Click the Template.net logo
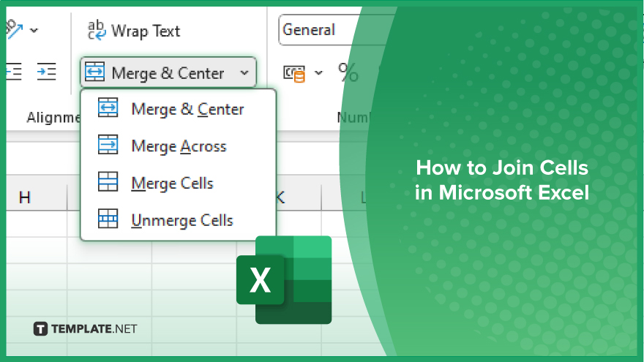This screenshot has height=362, width=644. pyautogui.click(x=85, y=329)
